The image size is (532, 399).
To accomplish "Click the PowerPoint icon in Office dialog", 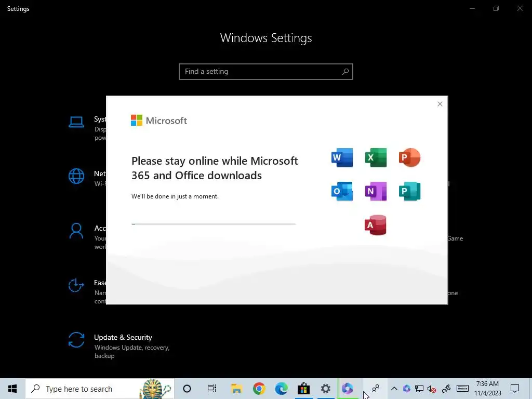I will pos(409,157).
